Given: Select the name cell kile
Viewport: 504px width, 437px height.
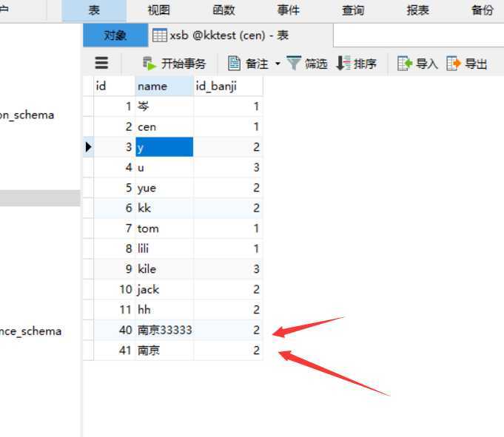Looking at the screenshot, I should 164,268.
